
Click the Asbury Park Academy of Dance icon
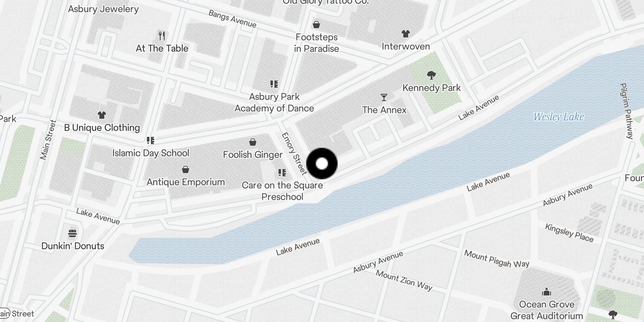pos(274,84)
